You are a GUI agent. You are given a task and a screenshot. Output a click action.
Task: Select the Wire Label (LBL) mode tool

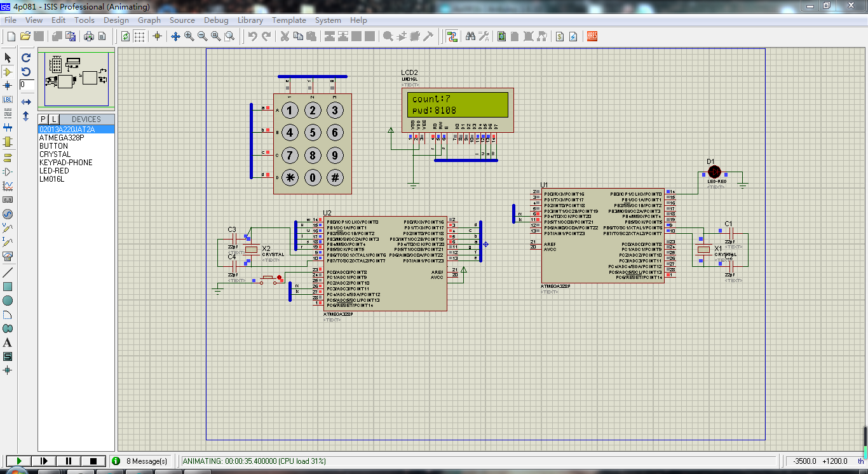(x=8, y=100)
